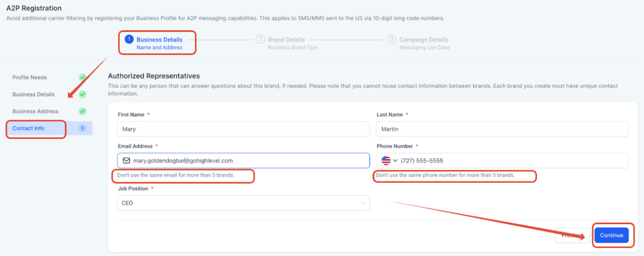This screenshot has width=644, height=256.
Task: Click the Job Position dropdown arrow
Action: tap(363, 203)
